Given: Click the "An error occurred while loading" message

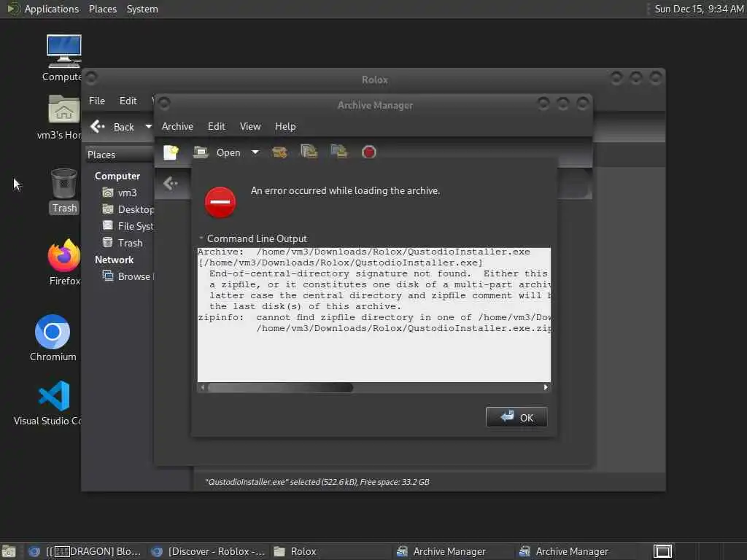Looking at the screenshot, I should [x=345, y=191].
